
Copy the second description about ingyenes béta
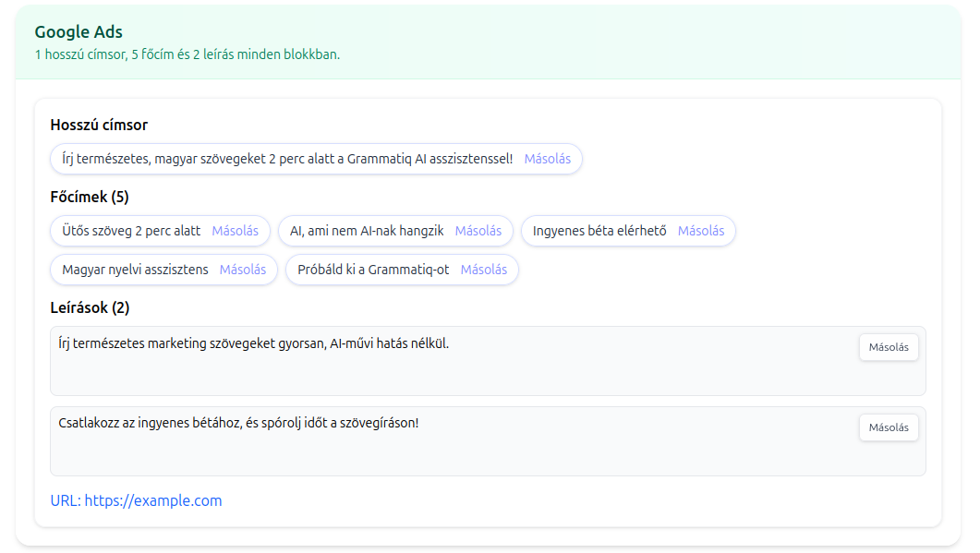point(888,427)
